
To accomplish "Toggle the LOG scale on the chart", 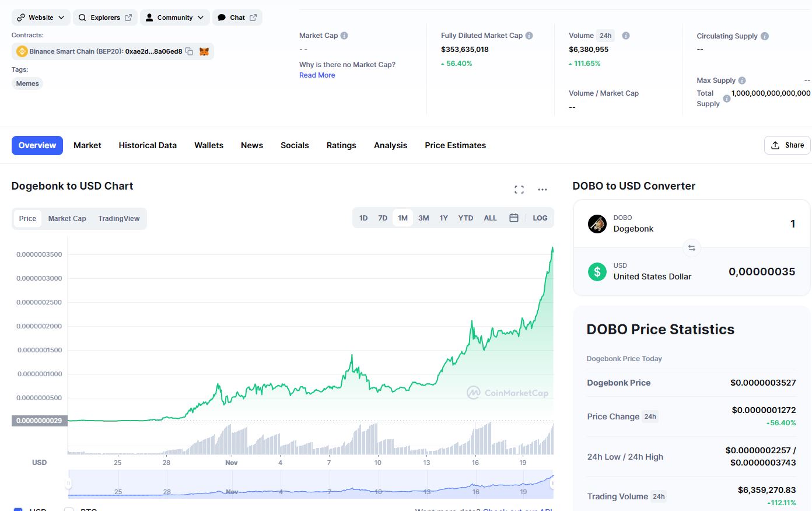I will 540,218.
